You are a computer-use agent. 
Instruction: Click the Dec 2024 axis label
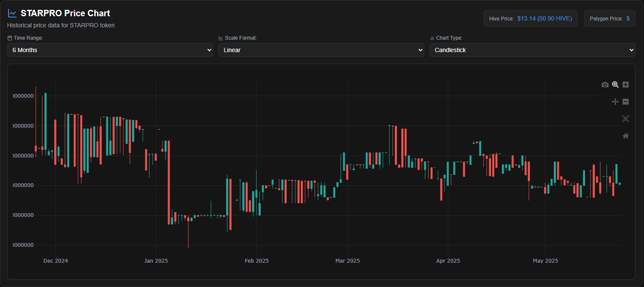coord(56,261)
